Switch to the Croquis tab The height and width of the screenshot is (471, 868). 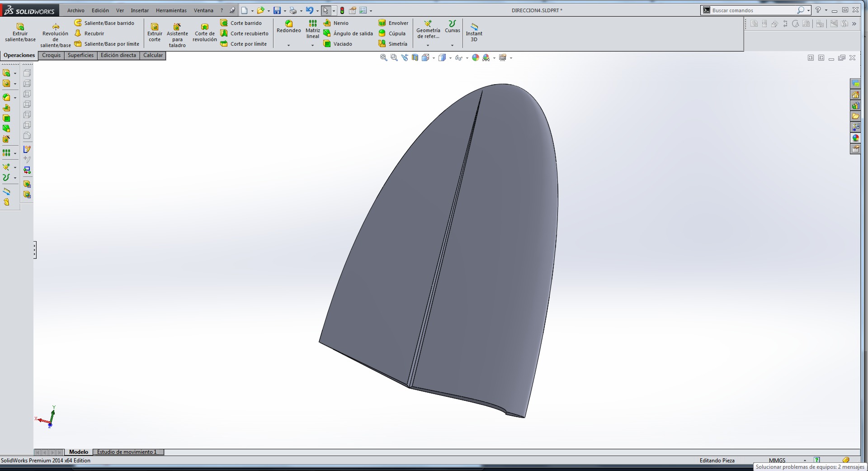[x=51, y=55]
